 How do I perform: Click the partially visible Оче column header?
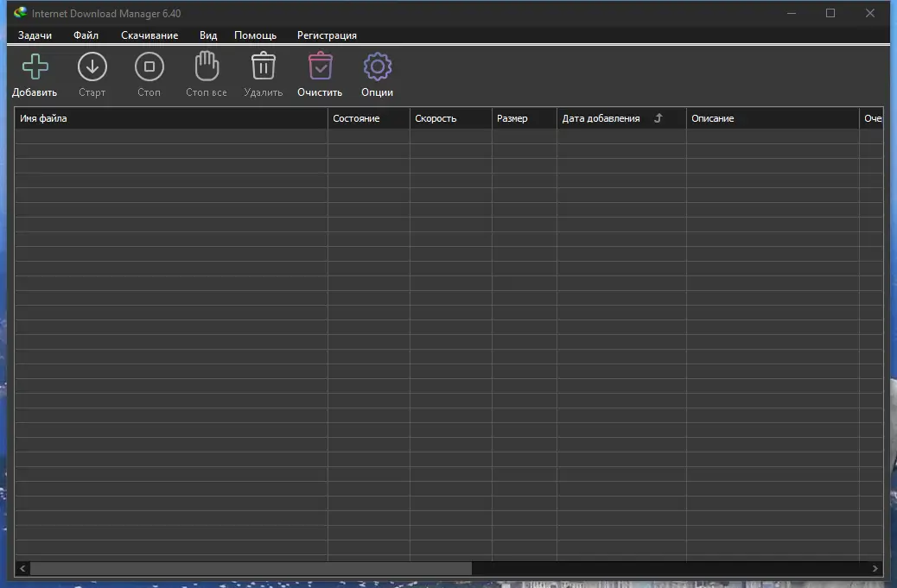point(871,118)
